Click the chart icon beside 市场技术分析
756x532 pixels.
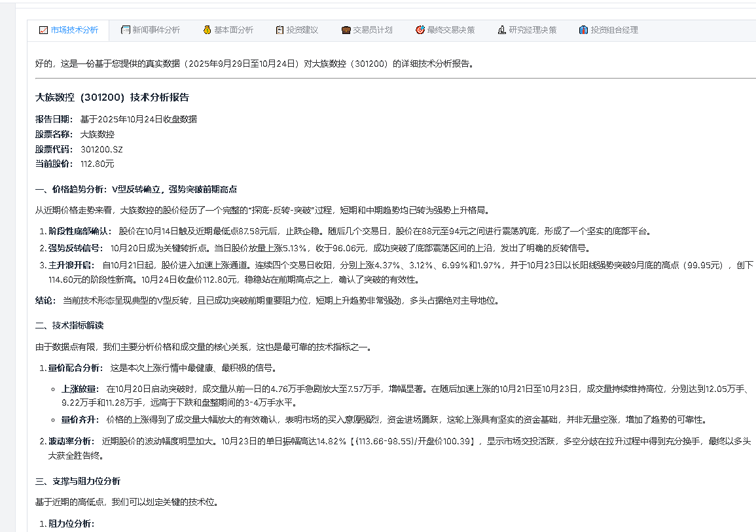[43, 30]
